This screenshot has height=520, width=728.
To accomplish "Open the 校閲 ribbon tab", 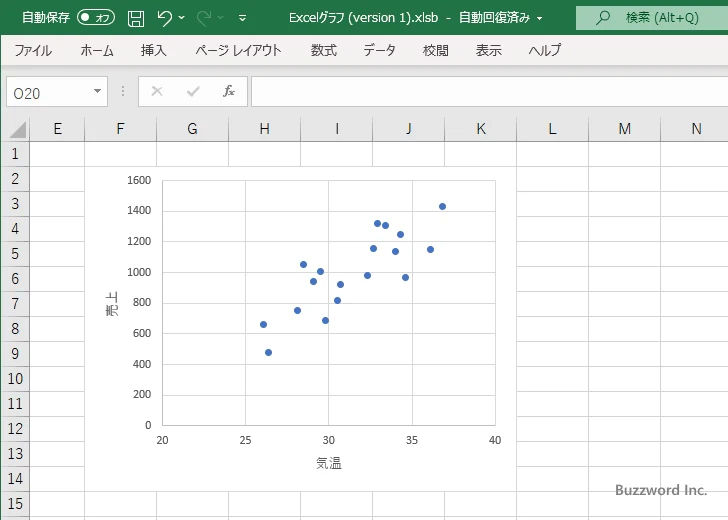I will [x=436, y=50].
